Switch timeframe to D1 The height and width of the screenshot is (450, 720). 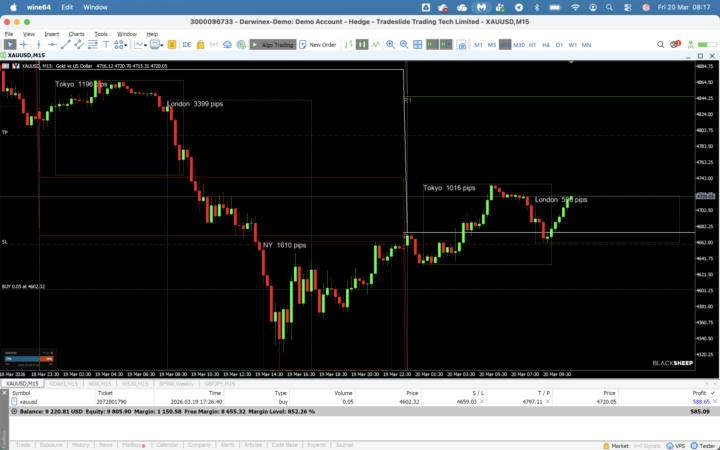(559, 45)
